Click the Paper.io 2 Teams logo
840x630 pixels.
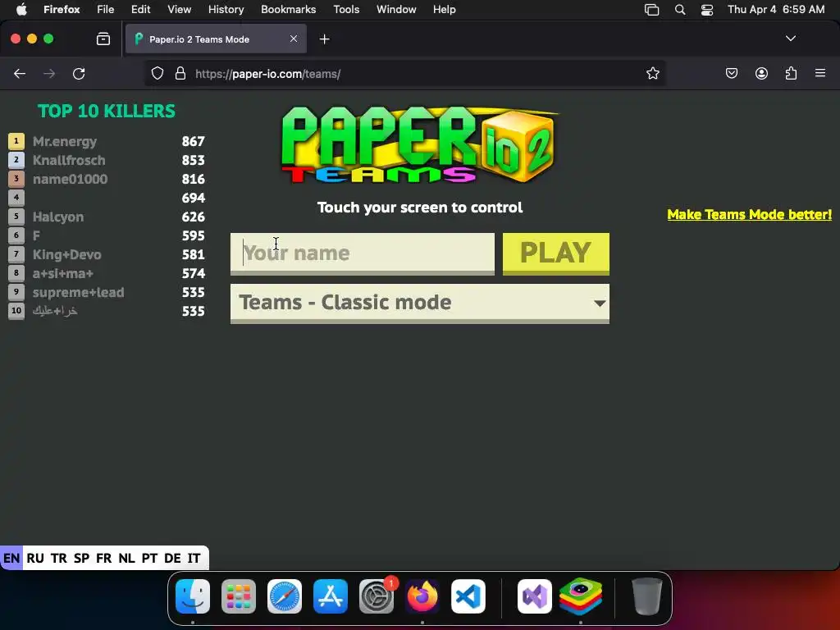419,144
